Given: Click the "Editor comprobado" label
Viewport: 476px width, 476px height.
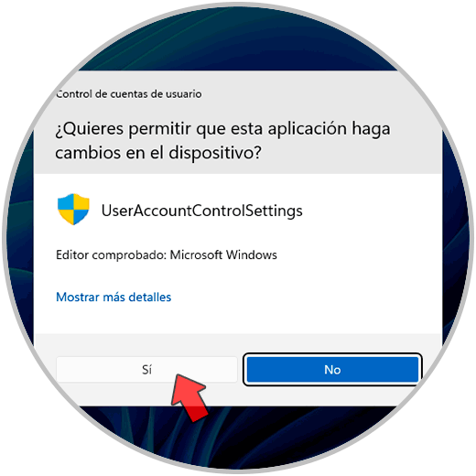Looking at the screenshot, I should tap(111, 255).
